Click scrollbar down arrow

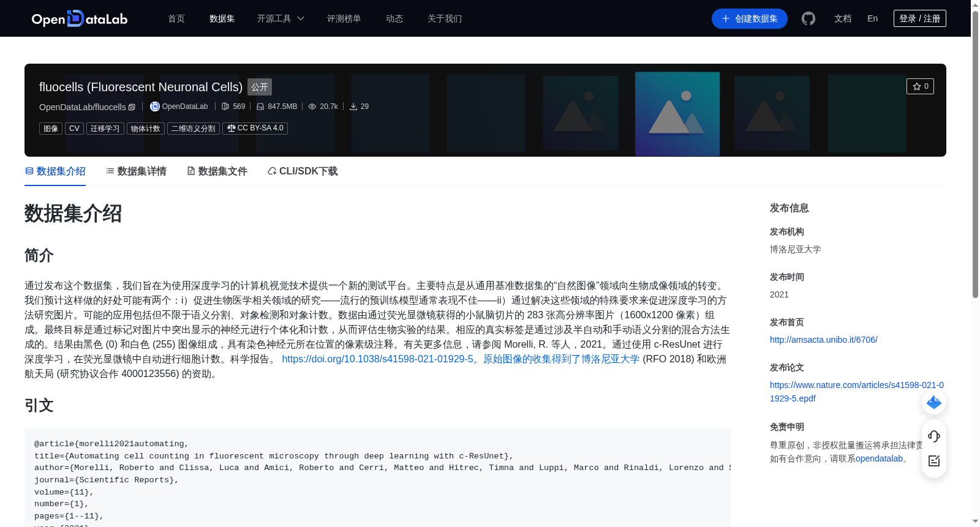975,521
